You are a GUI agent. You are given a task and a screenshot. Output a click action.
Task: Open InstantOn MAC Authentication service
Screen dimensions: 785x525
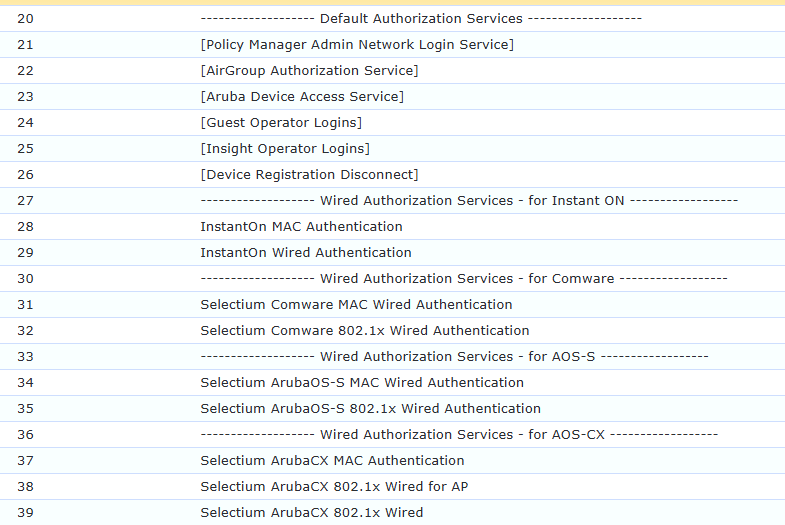[301, 227]
